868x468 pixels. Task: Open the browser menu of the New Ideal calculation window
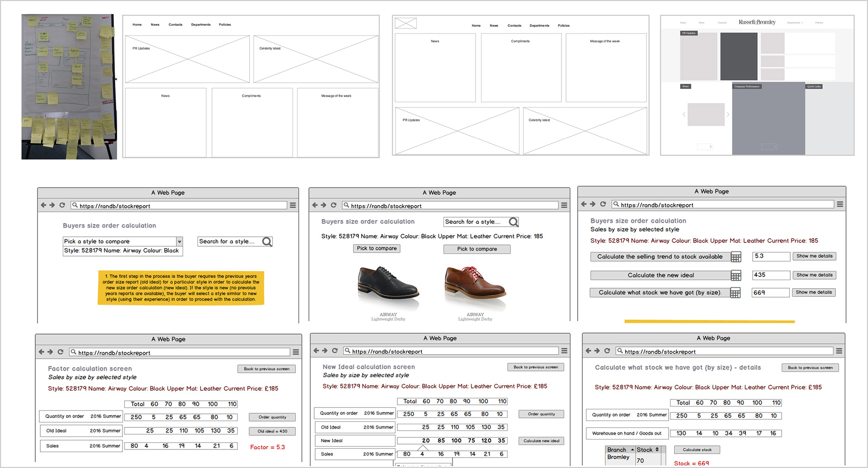pyautogui.click(x=564, y=351)
